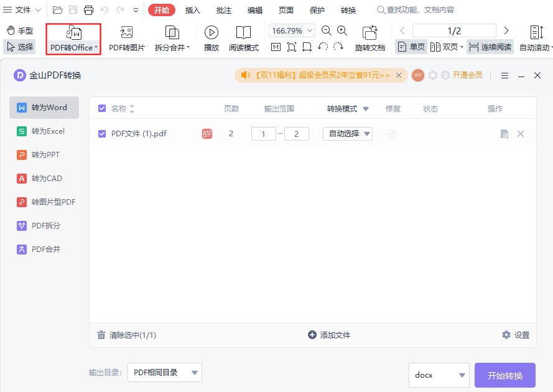Click the fit page icon

[292, 47]
